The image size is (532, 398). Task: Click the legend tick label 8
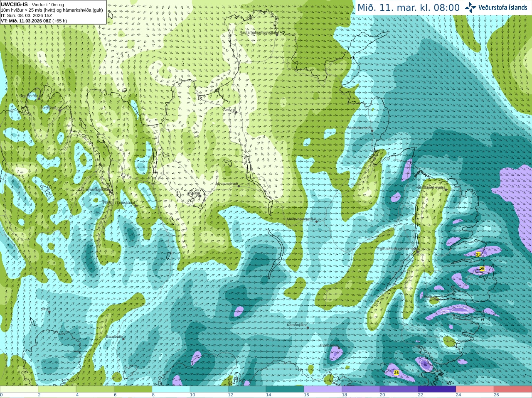click(153, 395)
